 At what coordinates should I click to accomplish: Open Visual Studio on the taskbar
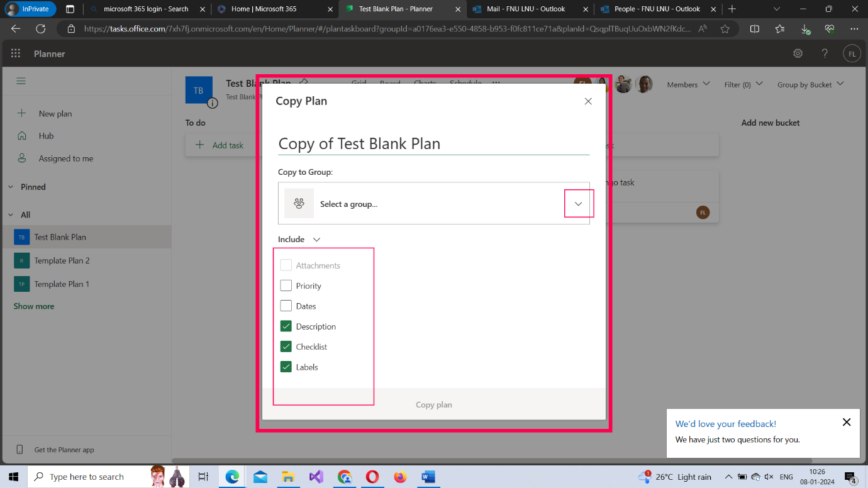[x=316, y=477]
